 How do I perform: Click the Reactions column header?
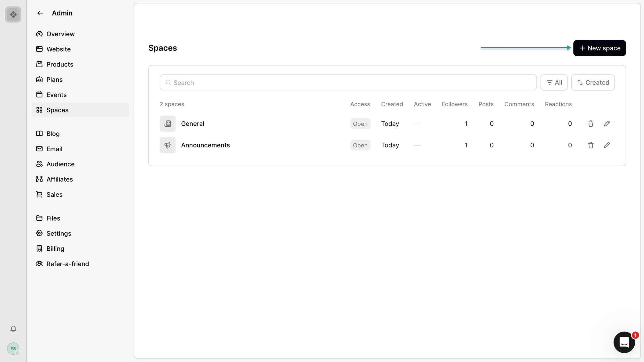tap(558, 104)
